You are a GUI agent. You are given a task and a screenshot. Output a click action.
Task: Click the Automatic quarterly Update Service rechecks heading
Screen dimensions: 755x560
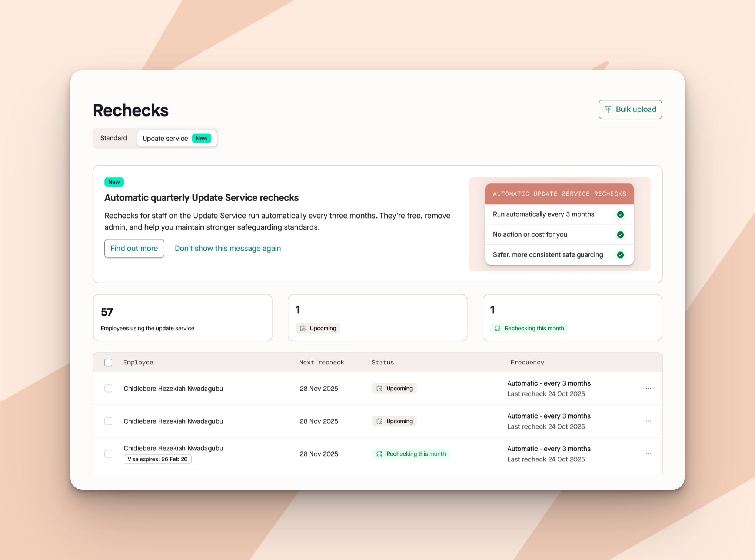point(202,198)
